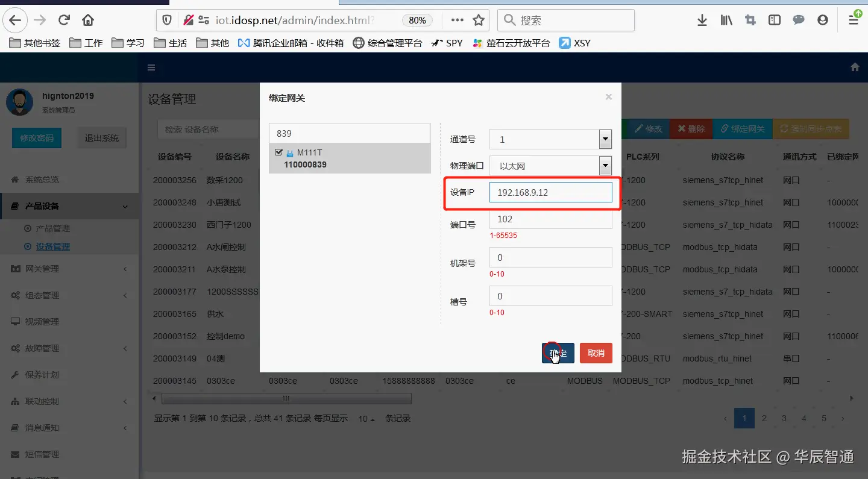Open the browser downloads arrow icon
The width and height of the screenshot is (868, 479).
pos(702,20)
